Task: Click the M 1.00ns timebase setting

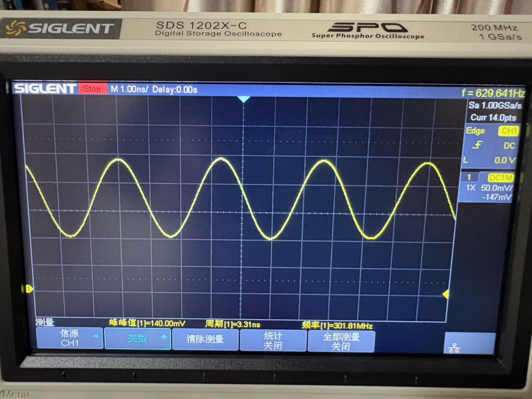Action: click(x=129, y=89)
